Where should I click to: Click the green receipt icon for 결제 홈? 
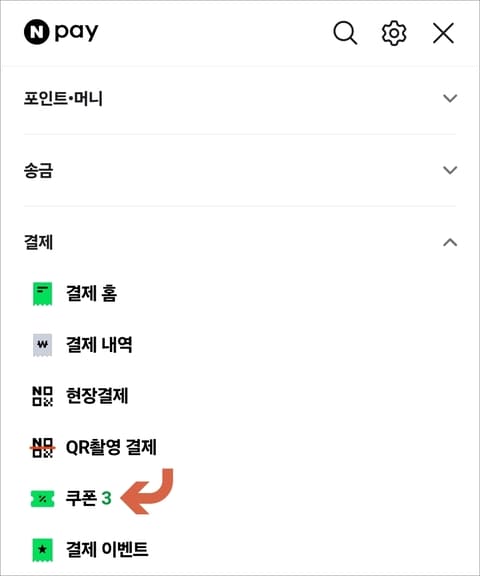pos(43,294)
